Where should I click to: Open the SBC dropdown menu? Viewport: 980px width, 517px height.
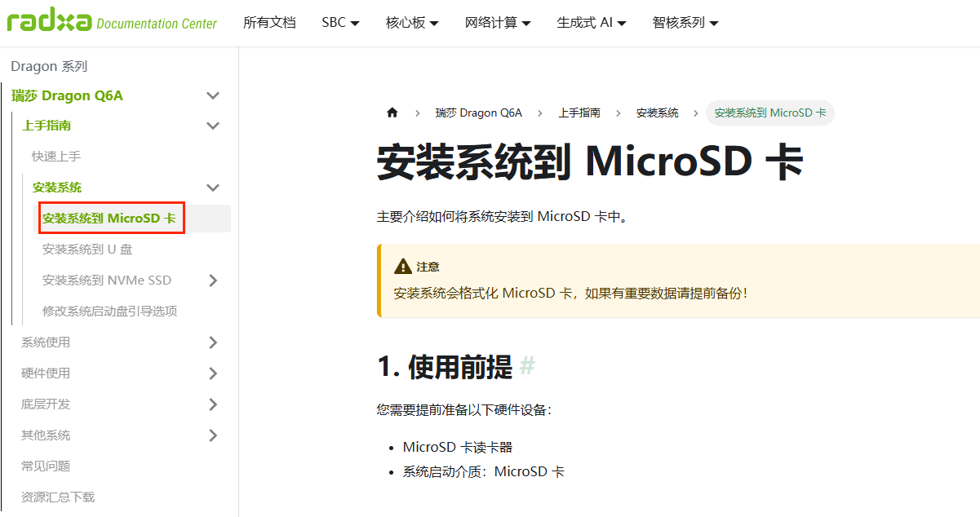341,23
